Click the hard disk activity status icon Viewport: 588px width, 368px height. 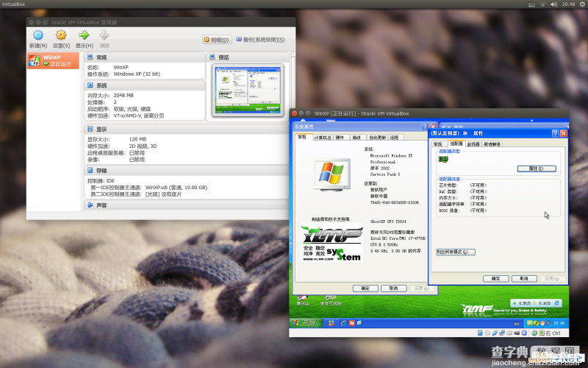480,333
